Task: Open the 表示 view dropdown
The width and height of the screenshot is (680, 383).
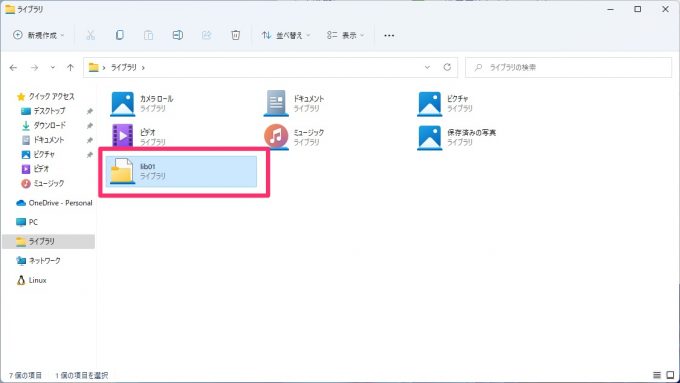Action: coord(346,35)
